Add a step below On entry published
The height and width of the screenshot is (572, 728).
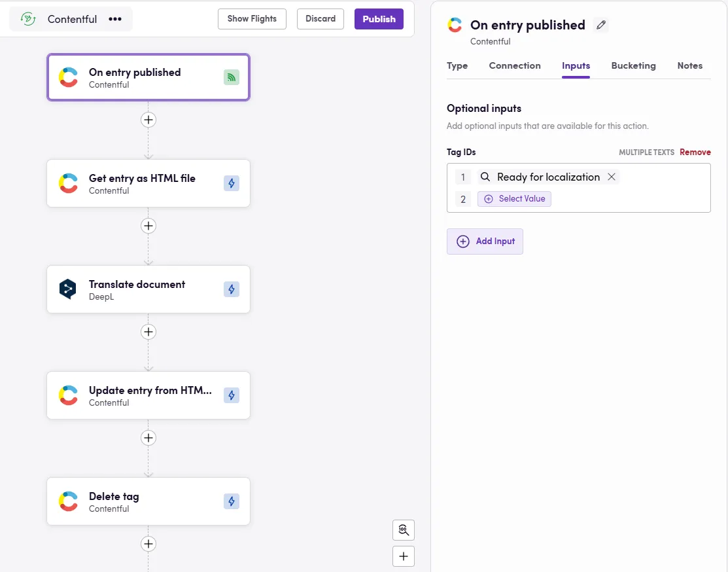[148, 120]
